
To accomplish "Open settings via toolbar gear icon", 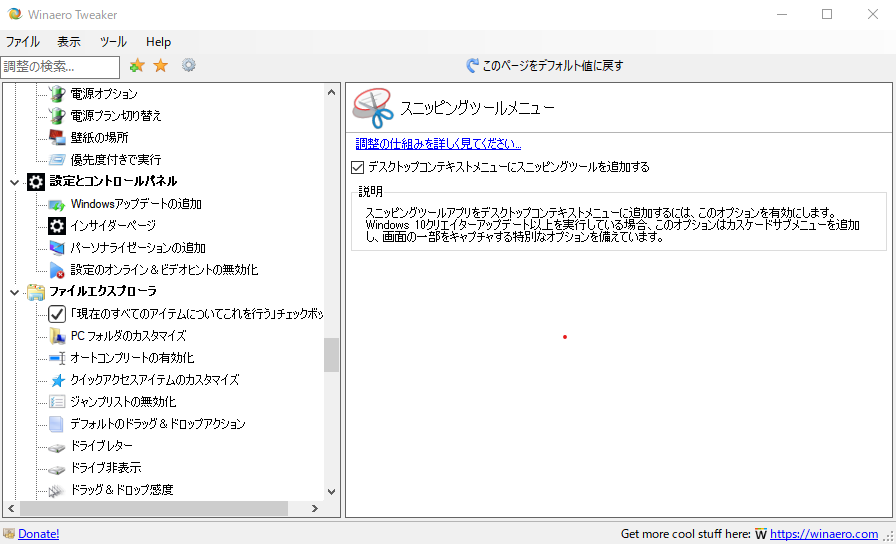I will [189, 65].
